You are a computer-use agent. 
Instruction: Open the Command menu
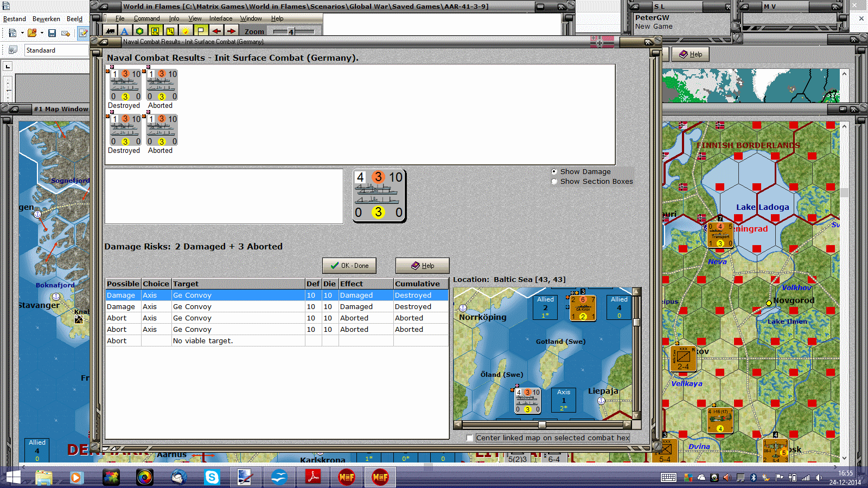(146, 18)
